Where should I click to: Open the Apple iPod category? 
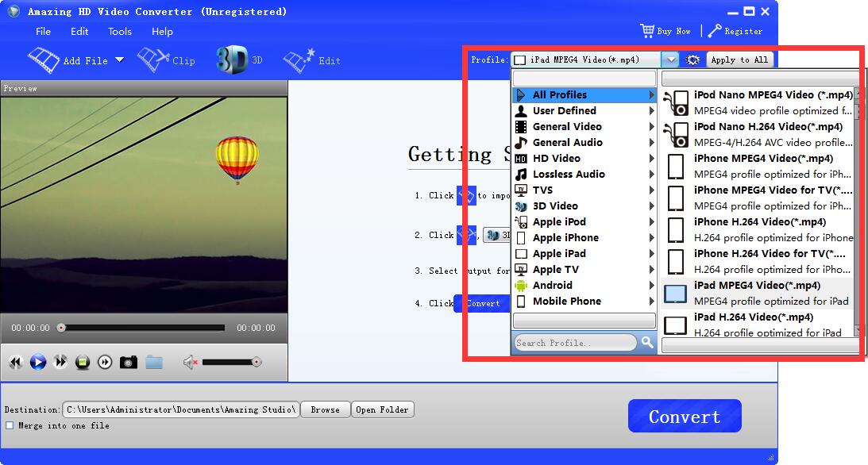pos(584,221)
